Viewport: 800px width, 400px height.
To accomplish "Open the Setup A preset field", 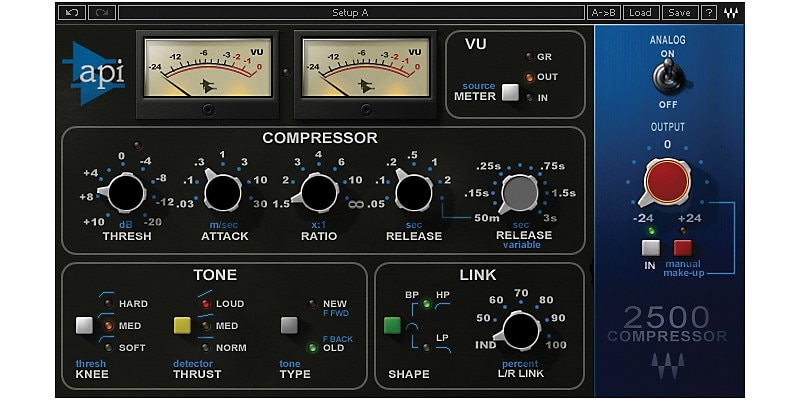I will tap(351, 13).
